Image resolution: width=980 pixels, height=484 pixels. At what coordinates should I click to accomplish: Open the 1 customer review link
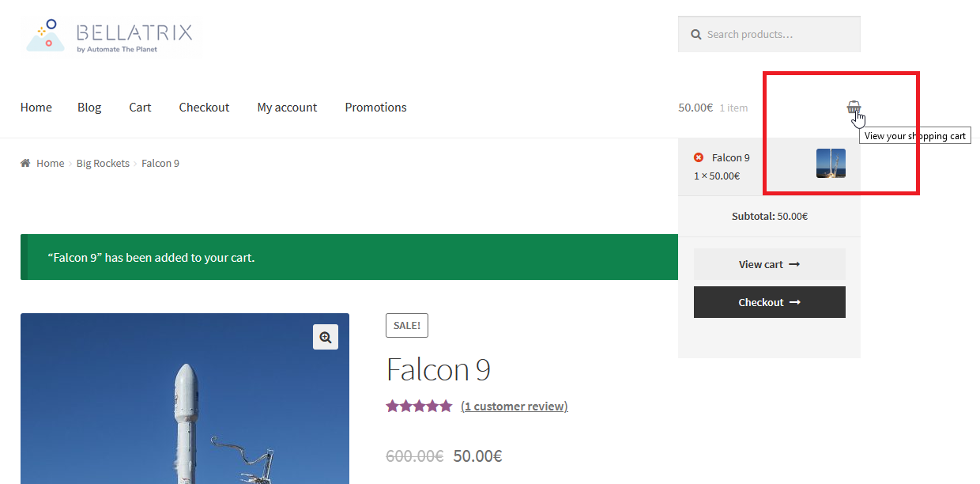[514, 405]
